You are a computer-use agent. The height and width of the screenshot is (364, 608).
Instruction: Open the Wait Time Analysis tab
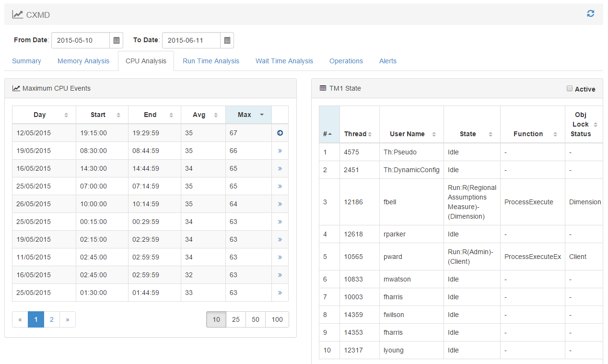click(284, 61)
